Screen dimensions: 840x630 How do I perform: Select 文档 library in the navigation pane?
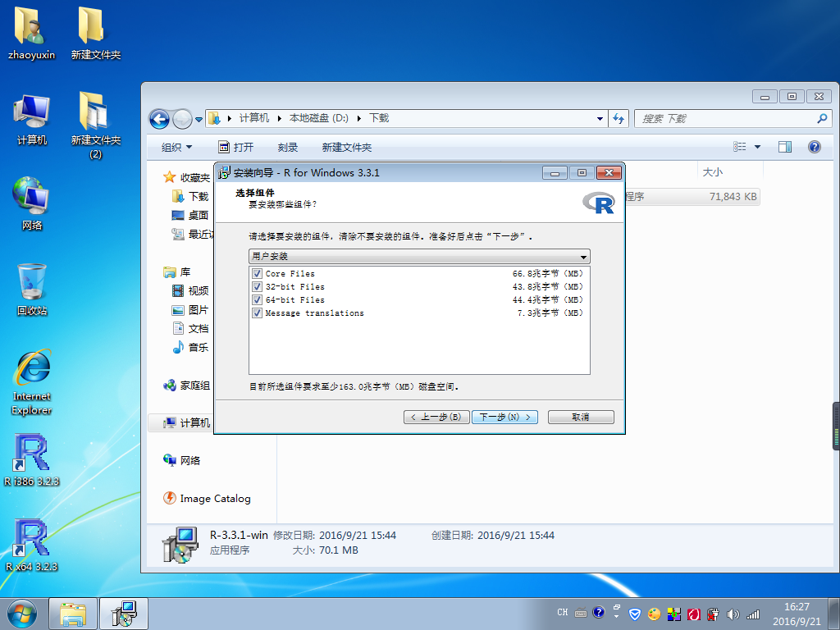click(x=190, y=328)
